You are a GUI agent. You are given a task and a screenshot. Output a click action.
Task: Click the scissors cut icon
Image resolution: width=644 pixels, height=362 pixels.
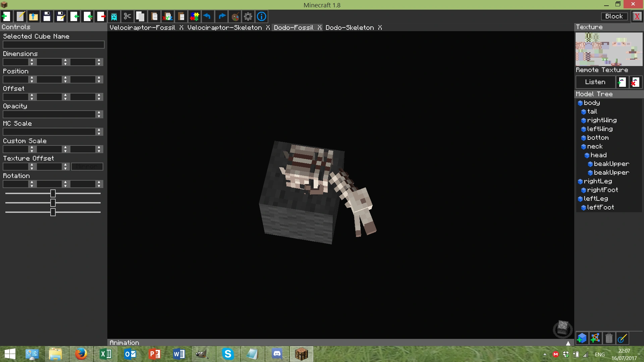pyautogui.click(x=127, y=16)
